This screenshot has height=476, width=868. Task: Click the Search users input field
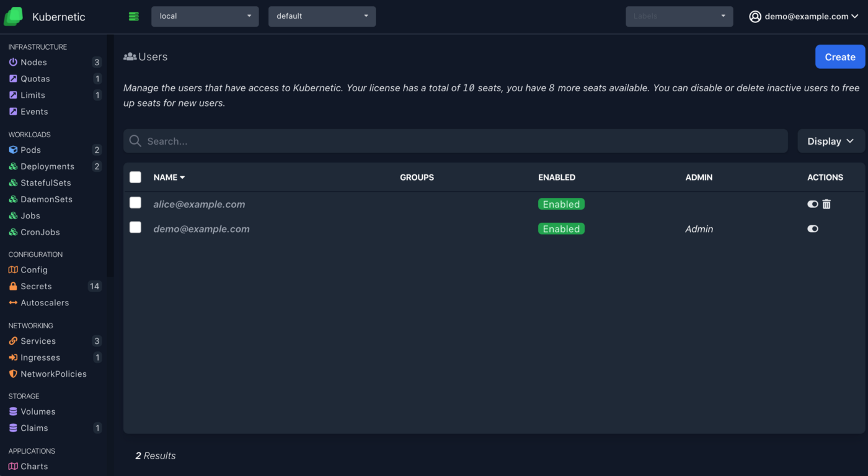[x=456, y=141]
